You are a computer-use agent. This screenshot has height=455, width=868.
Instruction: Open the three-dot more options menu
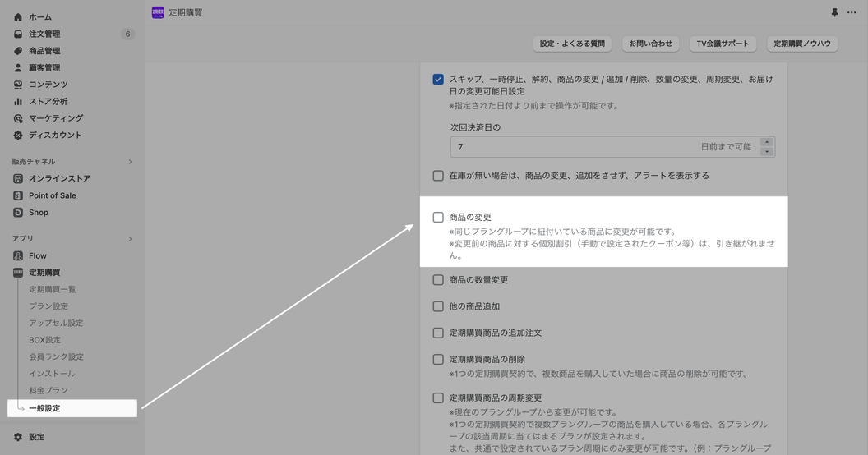pyautogui.click(x=852, y=12)
